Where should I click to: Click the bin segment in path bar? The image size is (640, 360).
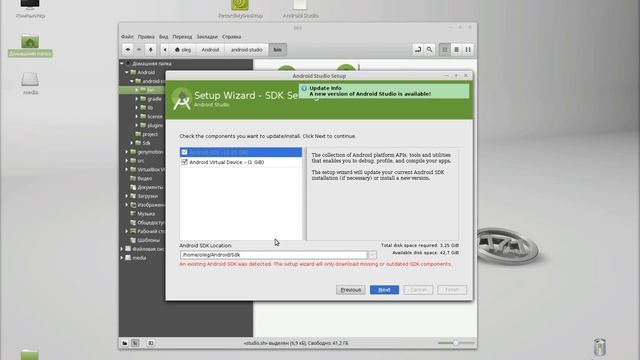pos(278,49)
